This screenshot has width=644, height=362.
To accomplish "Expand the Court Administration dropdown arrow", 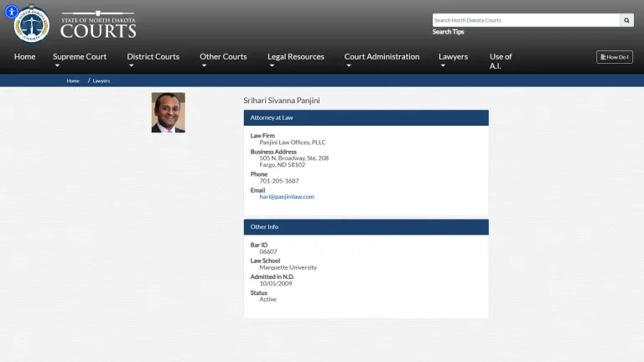I will point(349,65).
